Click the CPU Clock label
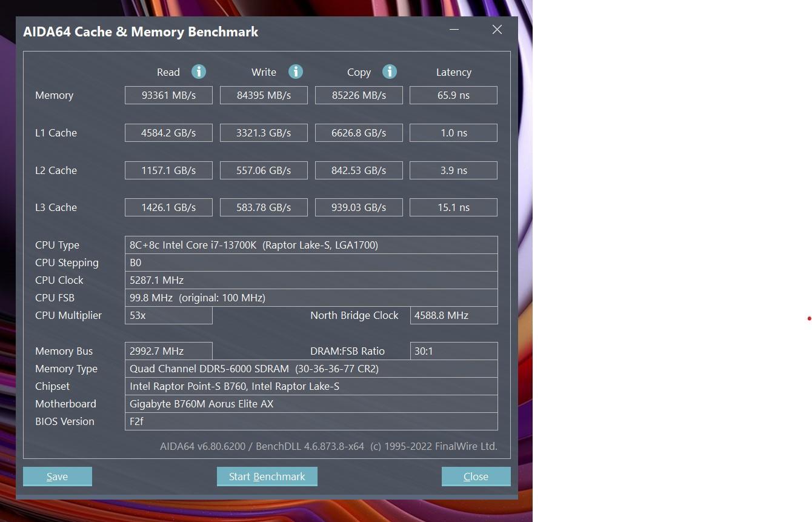 tap(59, 280)
